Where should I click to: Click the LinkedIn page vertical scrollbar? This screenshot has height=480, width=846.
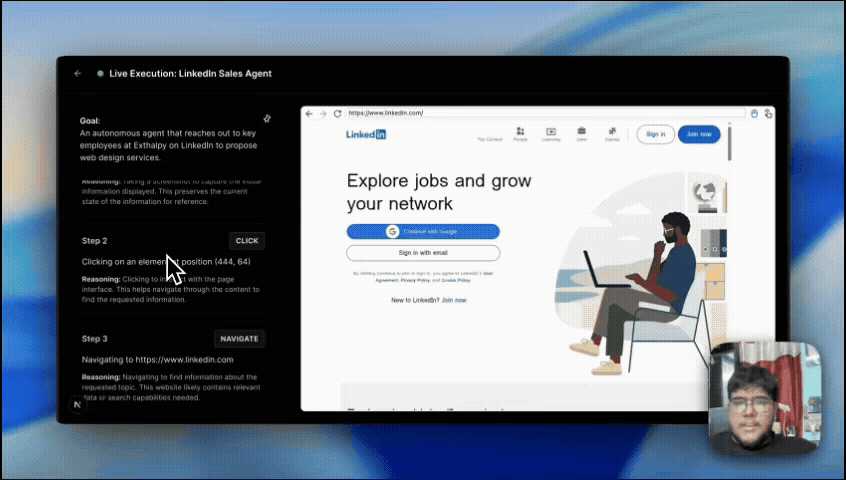[x=729, y=142]
